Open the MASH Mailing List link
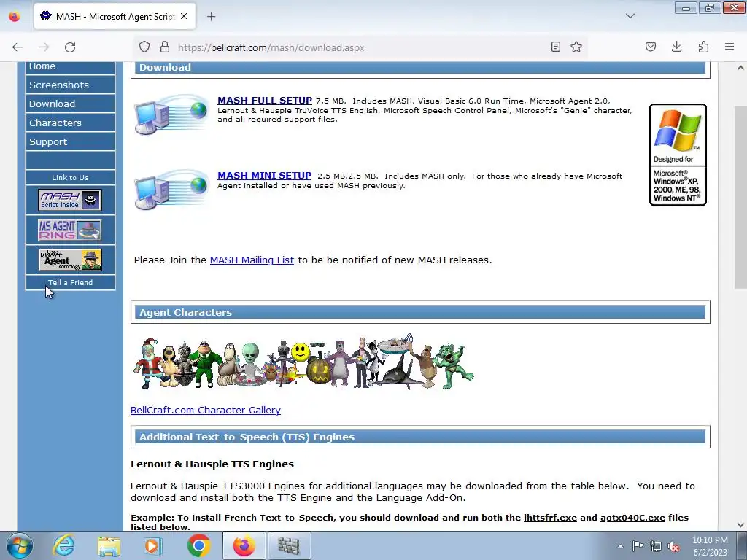Screen dimensions: 747x560 [x=252, y=260]
